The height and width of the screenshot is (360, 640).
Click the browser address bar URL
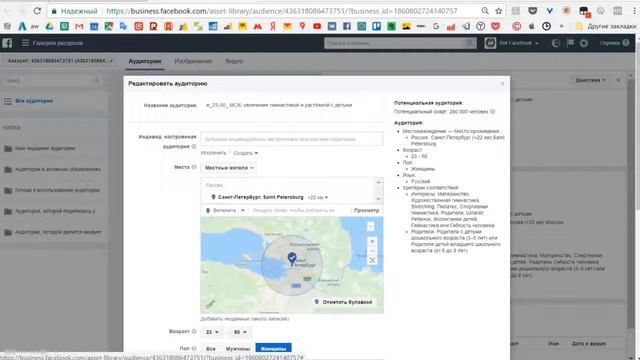(x=282, y=11)
